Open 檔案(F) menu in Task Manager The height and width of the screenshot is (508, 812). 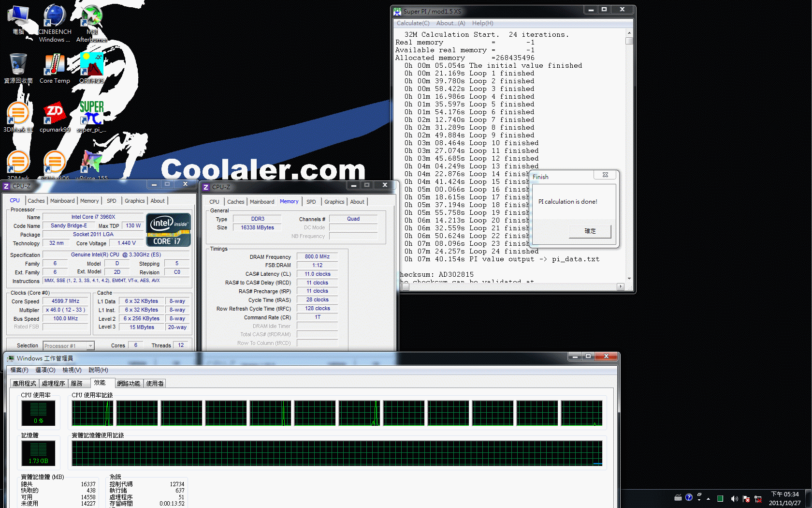click(x=19, y=370)
